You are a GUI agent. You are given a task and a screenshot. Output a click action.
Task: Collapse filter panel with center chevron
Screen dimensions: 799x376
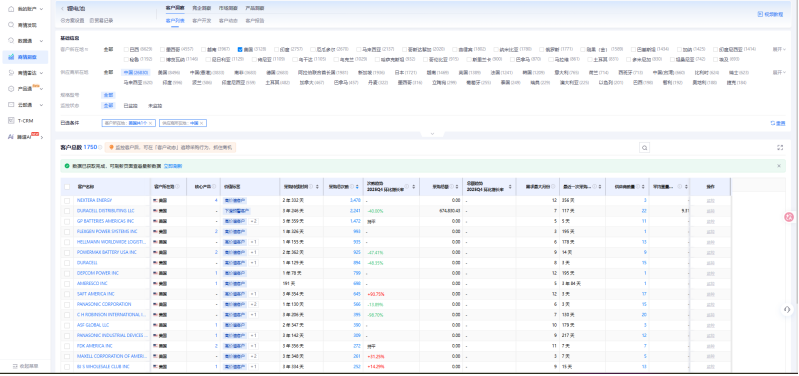432,134
